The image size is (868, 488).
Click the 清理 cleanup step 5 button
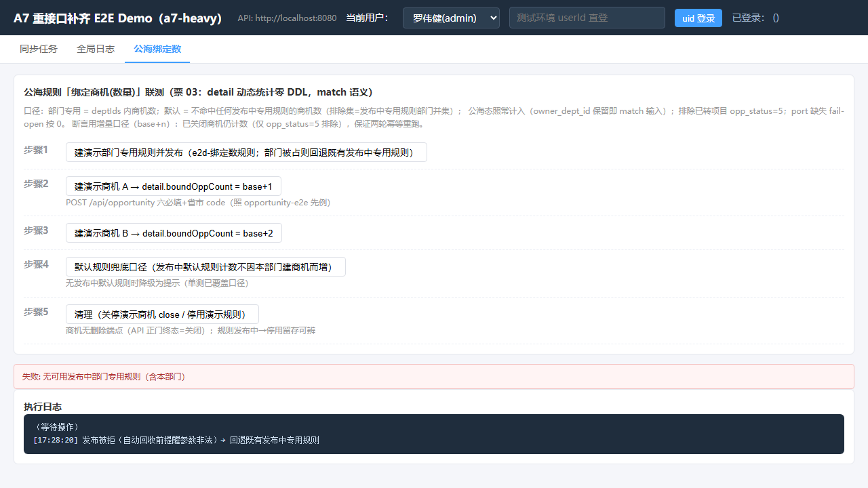[162, 314]
